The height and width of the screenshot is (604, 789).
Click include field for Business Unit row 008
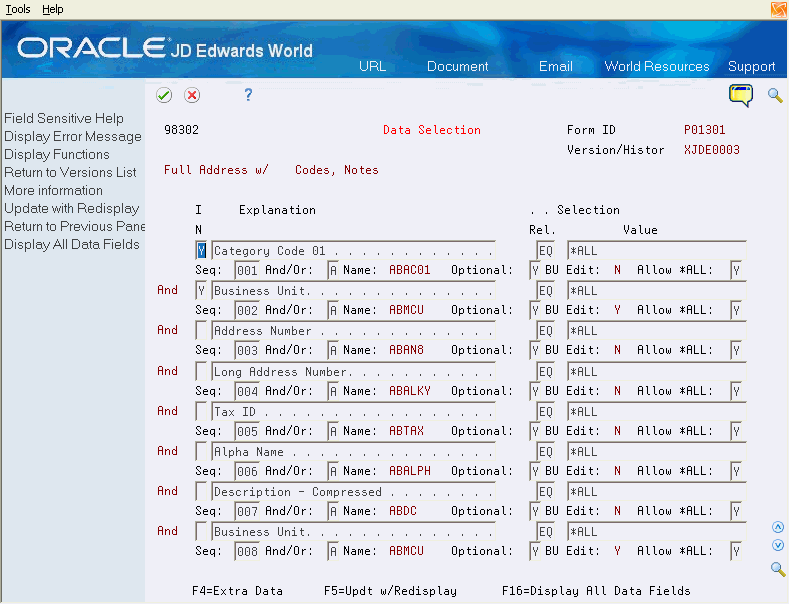point(201,532)
